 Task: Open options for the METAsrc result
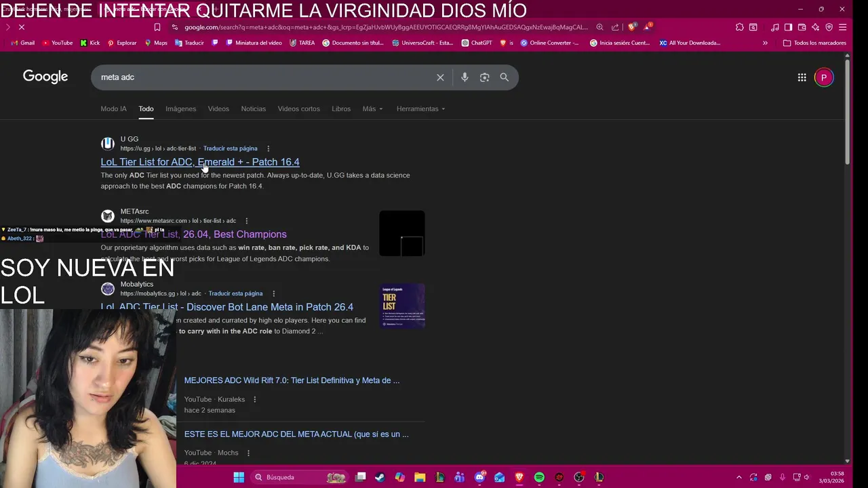[246, 221]
